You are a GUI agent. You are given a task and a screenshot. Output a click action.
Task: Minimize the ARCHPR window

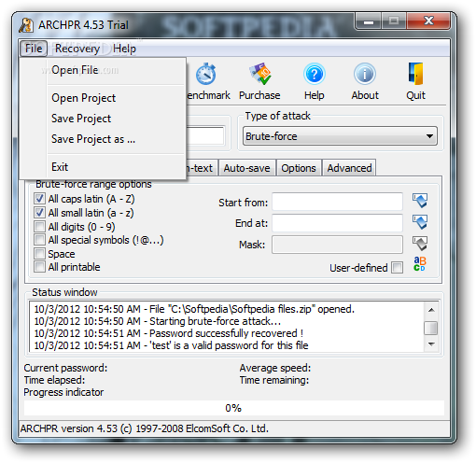coord(369,21)
